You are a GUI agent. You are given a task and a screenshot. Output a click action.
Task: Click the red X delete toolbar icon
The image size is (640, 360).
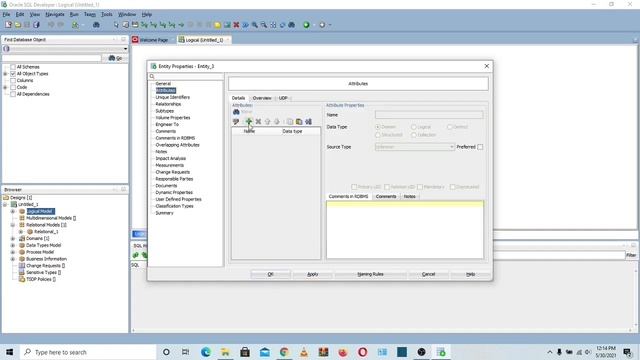[x=236, y=25]
